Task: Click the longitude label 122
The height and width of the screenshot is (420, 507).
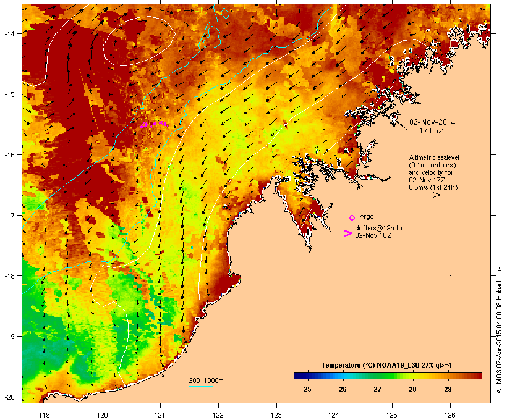Action: pos(218,415)
